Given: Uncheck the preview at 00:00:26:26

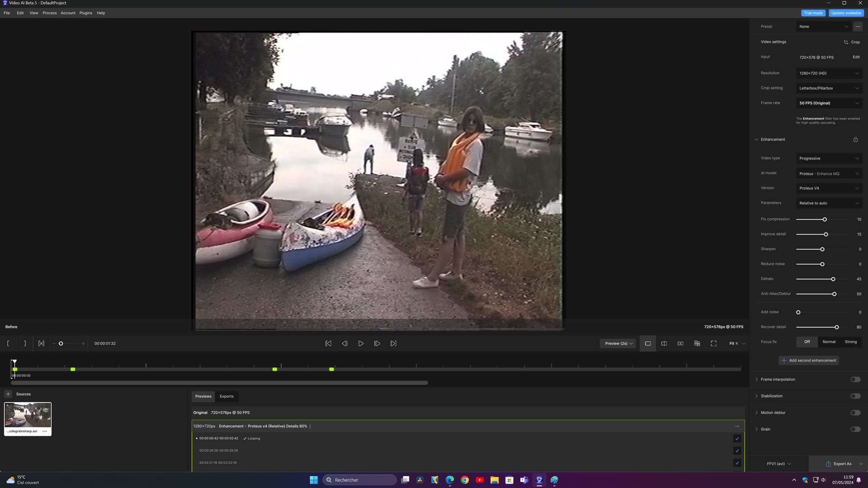Looking at the screenshot, I should coord(737,450).
